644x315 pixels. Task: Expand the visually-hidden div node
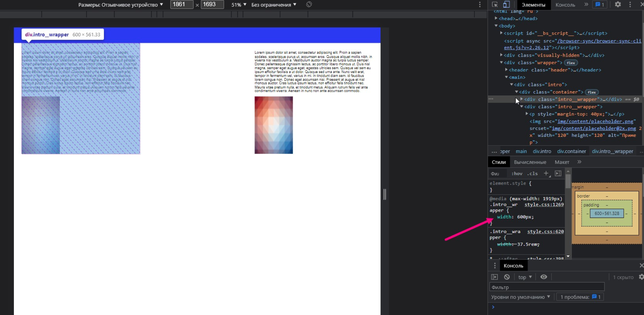501,55
